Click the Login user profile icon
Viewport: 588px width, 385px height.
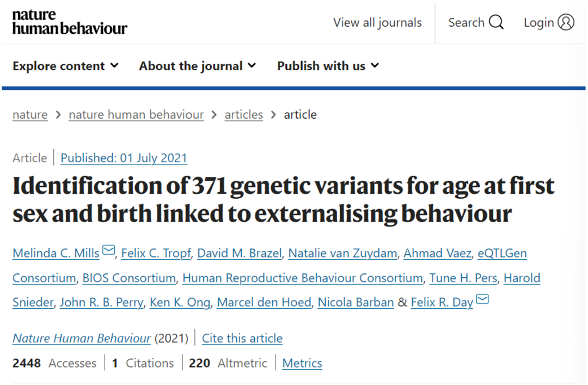click(566, 22)
